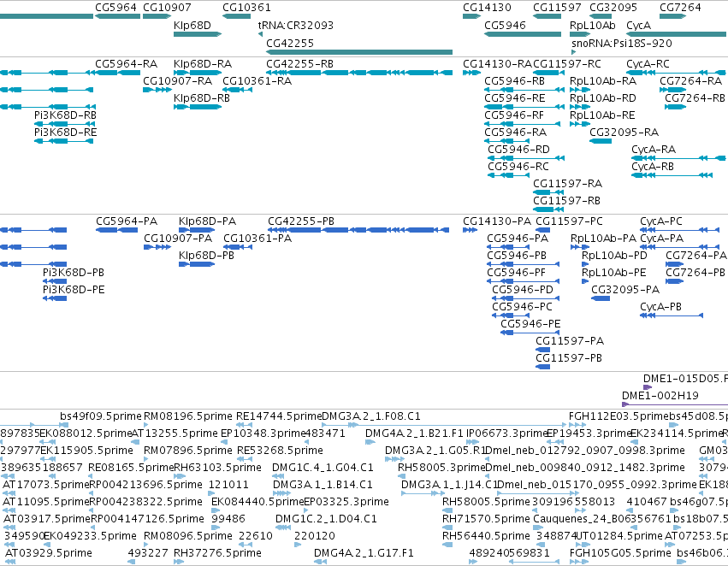The image size is (728, 566).
Task: Select RH63103.5prime EST label
Action: pyautogui.click(x=217, y=467)
